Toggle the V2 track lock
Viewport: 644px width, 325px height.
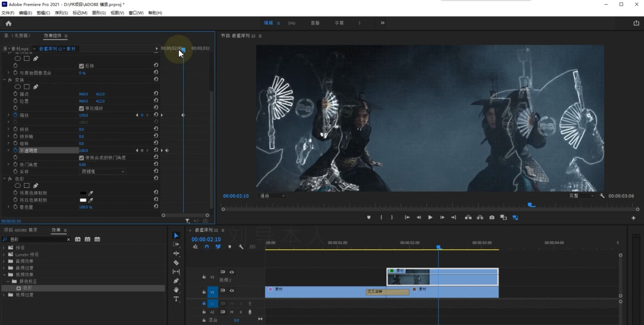[204, 277]
